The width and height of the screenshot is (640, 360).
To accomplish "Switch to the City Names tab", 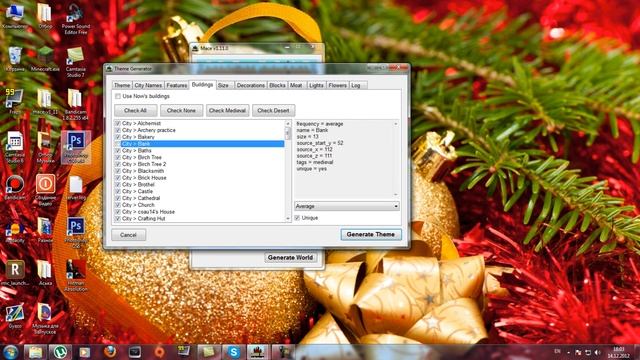I will (148, 85).
